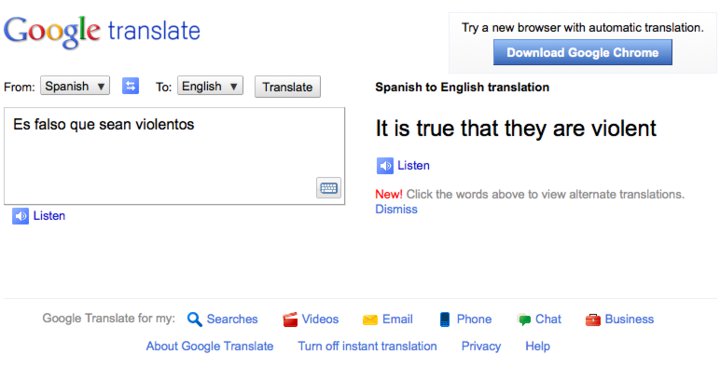Image resolution: width=720 pixels, height=381 pixels.
Task: Click Download Google Chrome button
Action: (x=582, y=52)
